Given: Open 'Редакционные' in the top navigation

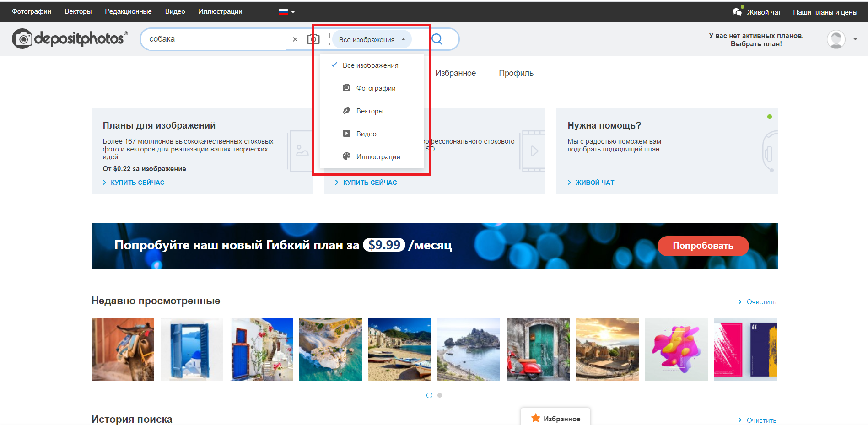Looking at the screenshot, I should [128, 11].
